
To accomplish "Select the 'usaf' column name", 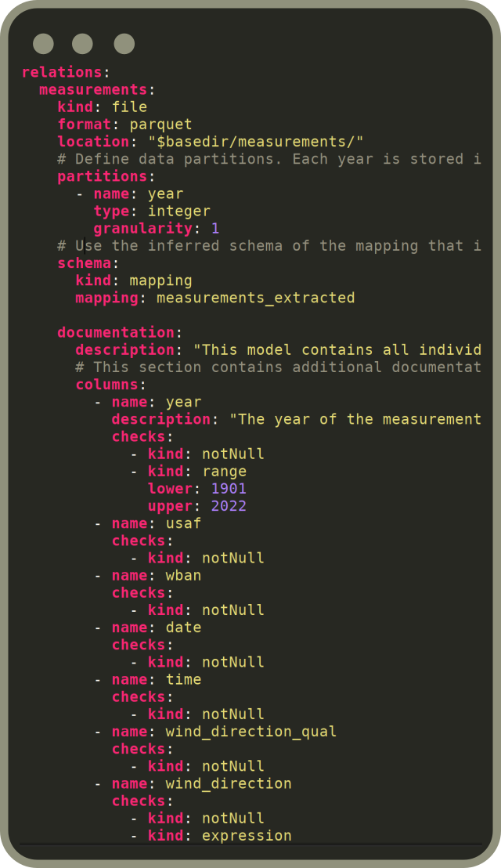I will pos(183,523).
